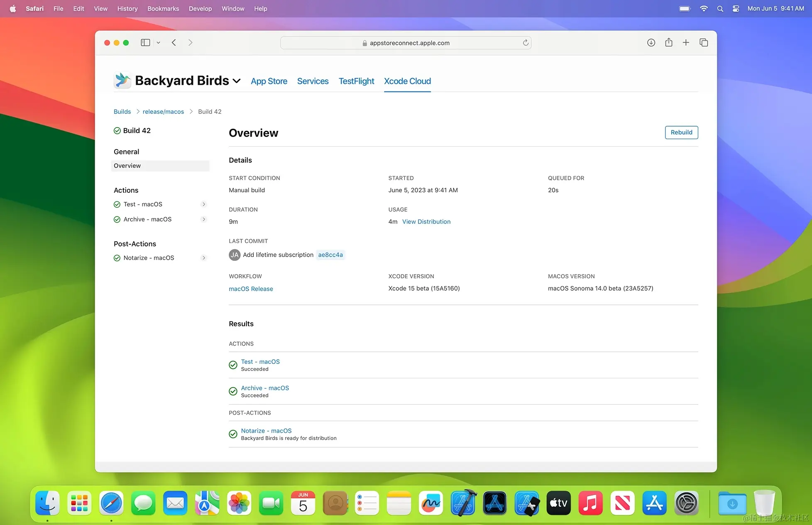Click the ae8cc4a commit hash badge
Screen dimensions: 812x525
[x=330, y=255]
